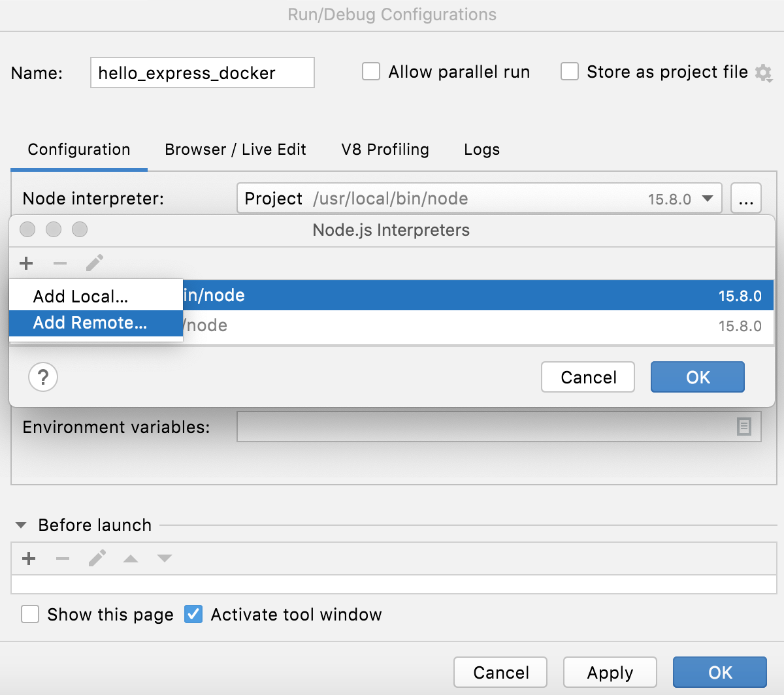Collapse the Before launch section
The height and width of the screenshot is (695, 784).
[20, 525]
